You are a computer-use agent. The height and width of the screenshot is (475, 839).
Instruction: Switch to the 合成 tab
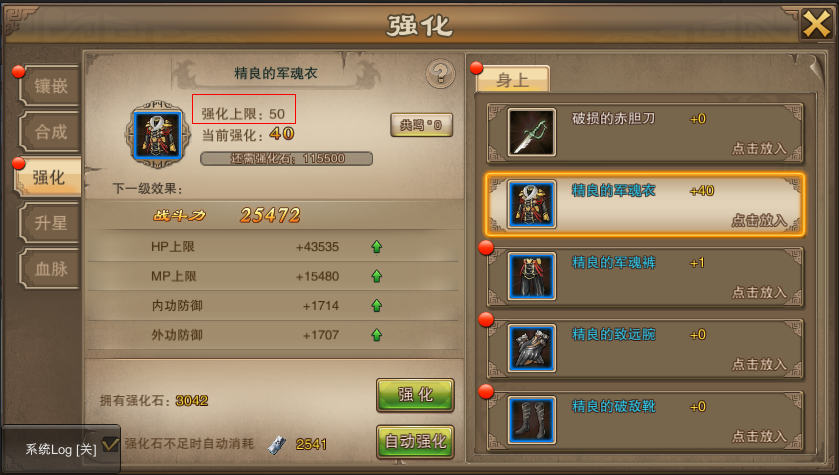point(50,132)
